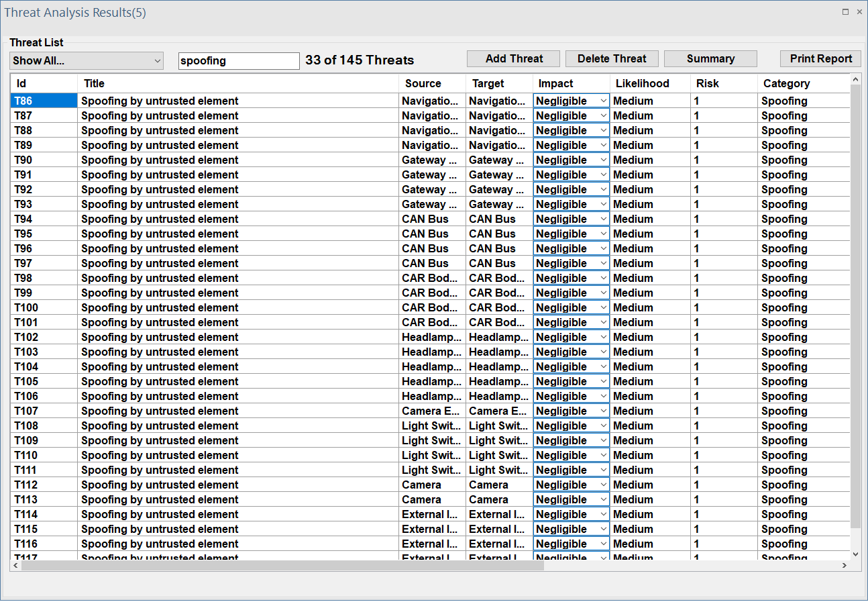Click the horizontal scrollbar right arrow

pos(845,566)
